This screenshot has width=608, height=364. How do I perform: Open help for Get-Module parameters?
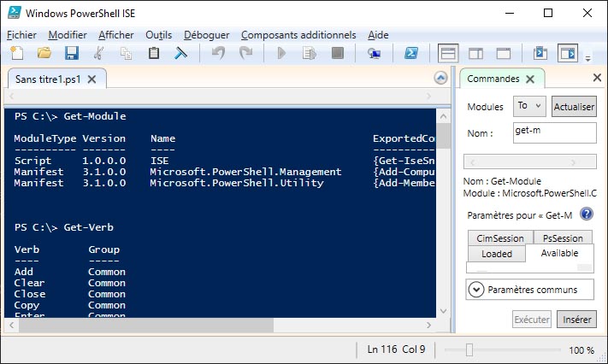click(x=587, y=214)
